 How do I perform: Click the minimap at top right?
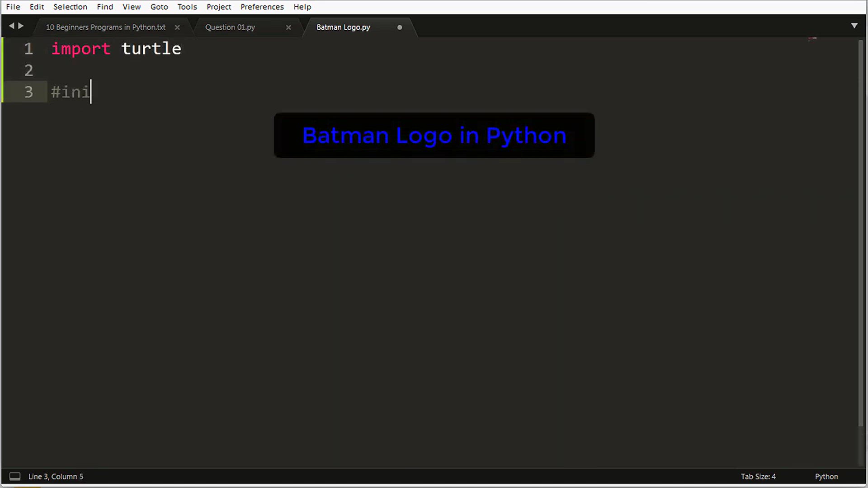(x=812, y=39)
